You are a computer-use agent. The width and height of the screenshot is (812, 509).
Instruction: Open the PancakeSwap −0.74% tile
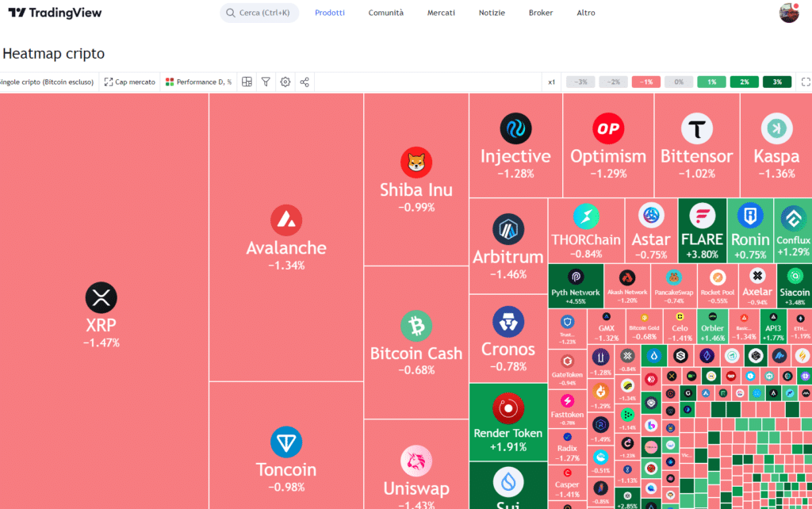tap(674, 286)
